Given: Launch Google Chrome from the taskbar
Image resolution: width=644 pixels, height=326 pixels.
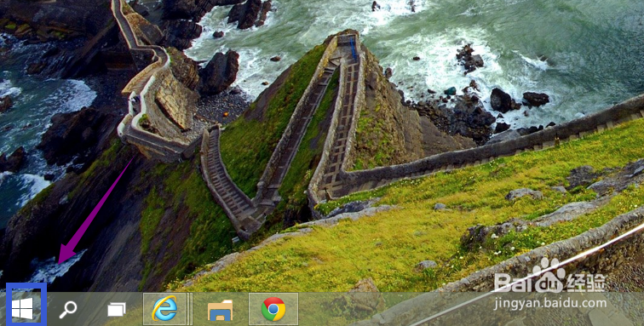Looking at the screenshot, I should coord(273,309).
